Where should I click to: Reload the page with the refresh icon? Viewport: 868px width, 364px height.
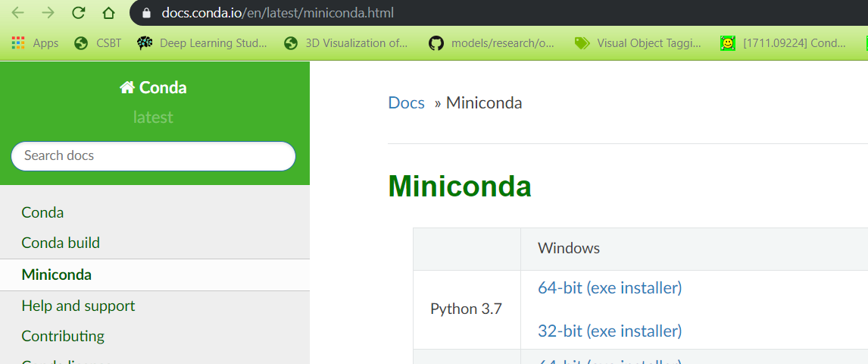(x=79, y=13)
